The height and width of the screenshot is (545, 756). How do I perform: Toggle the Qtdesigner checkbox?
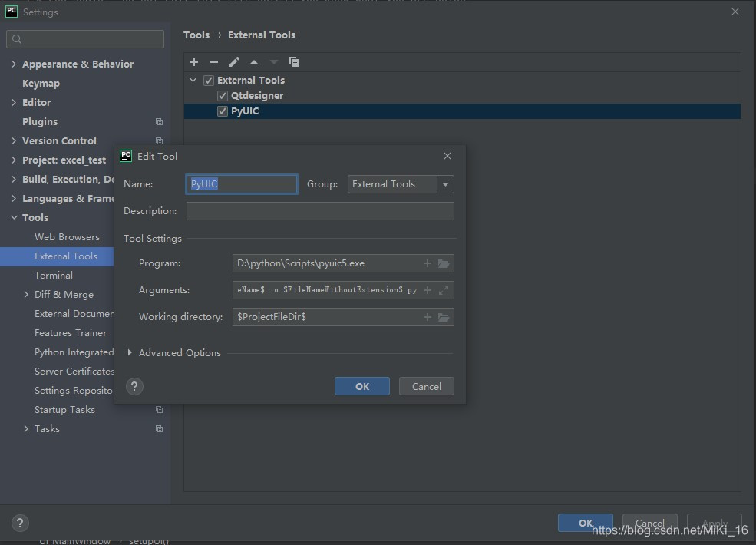(223, 95)
